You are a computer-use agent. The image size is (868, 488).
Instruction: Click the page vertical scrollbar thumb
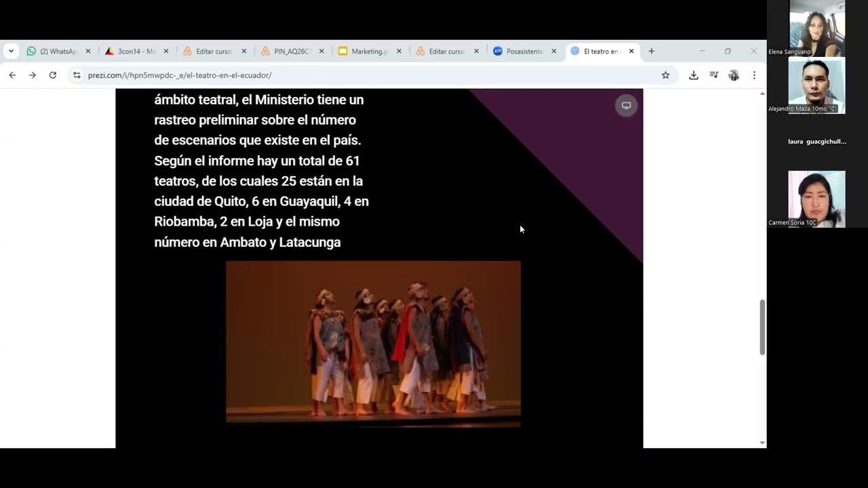[762, 327]
